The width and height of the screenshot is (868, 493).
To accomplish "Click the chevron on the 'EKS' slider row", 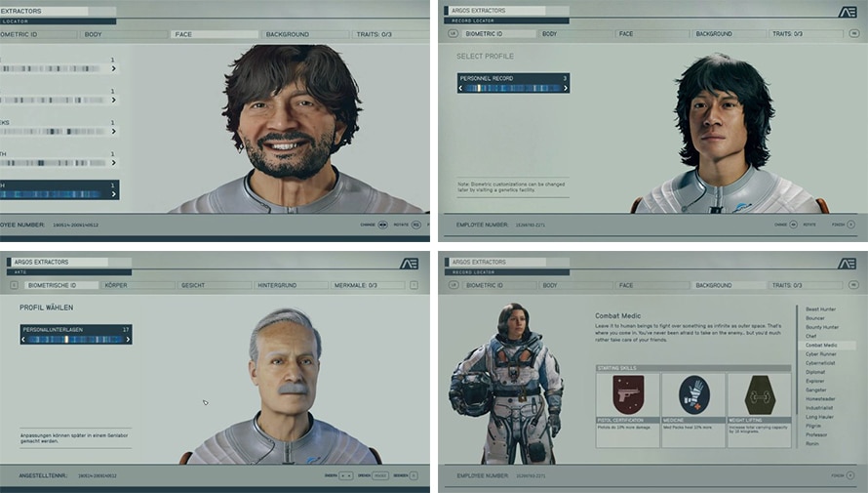I will tap(113, 131).
